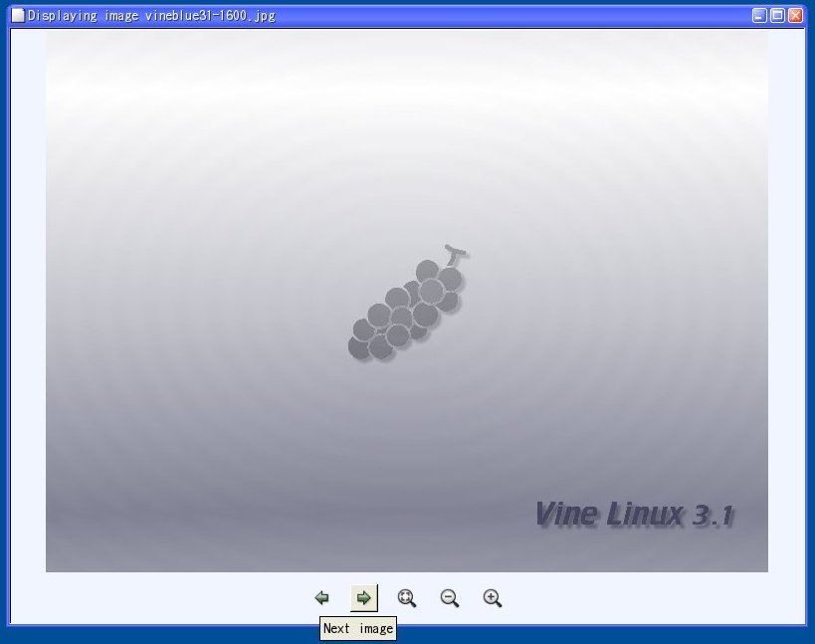Go to the previous image with left arrow
Screen dimensions: 815x644
coord(321,598)
